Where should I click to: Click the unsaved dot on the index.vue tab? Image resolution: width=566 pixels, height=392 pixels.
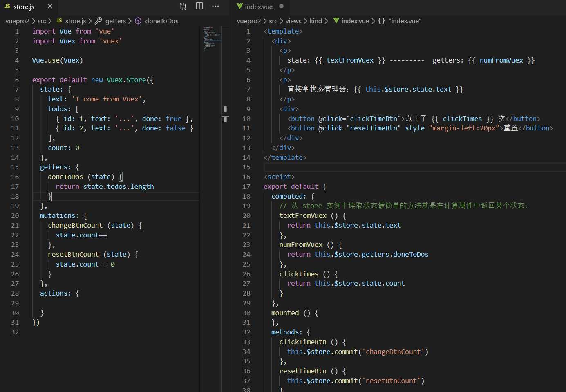click(281, 7)
